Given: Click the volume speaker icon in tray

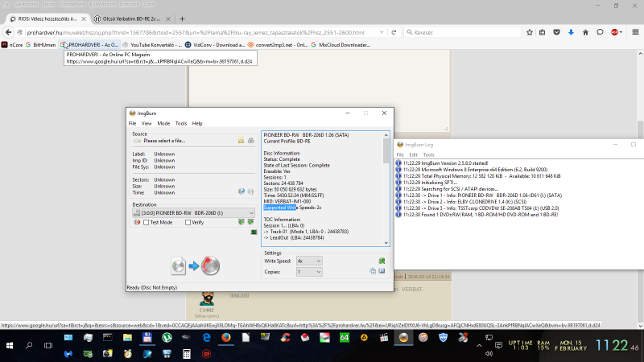Looking at the screenshot, I should point(489,354).
